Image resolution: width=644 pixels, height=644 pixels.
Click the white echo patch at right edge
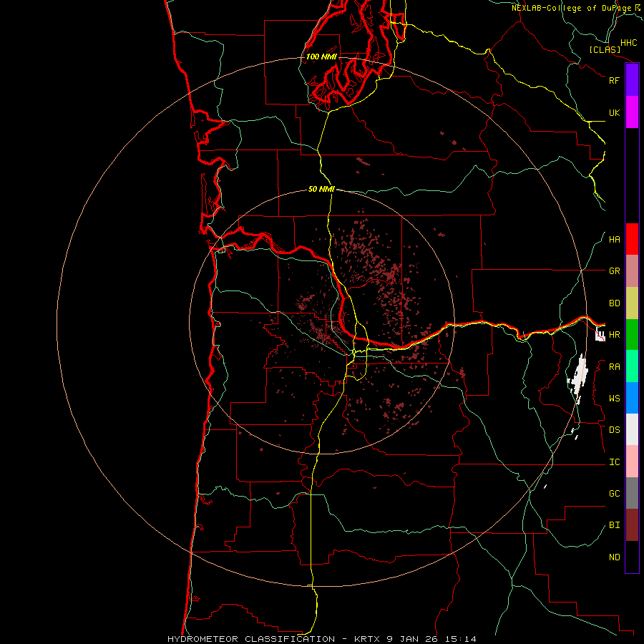[600, 335]
